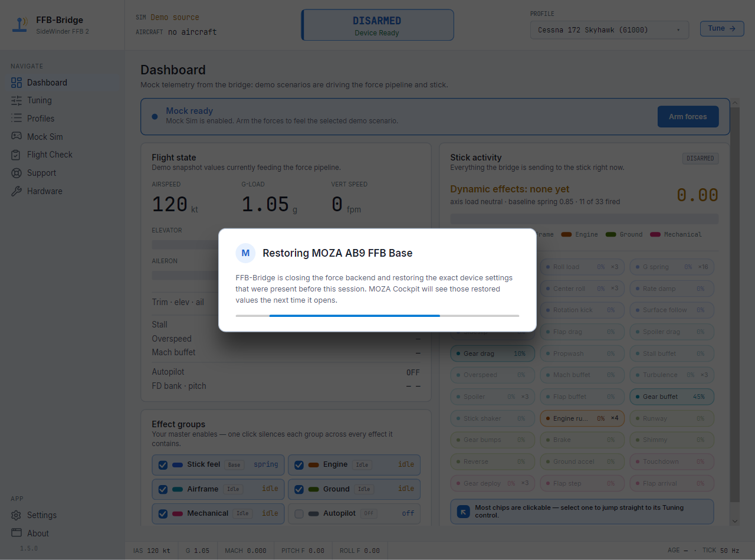Click the "IAS 120 kt" status bar entry
755x560 pixels.
[152, 551]
